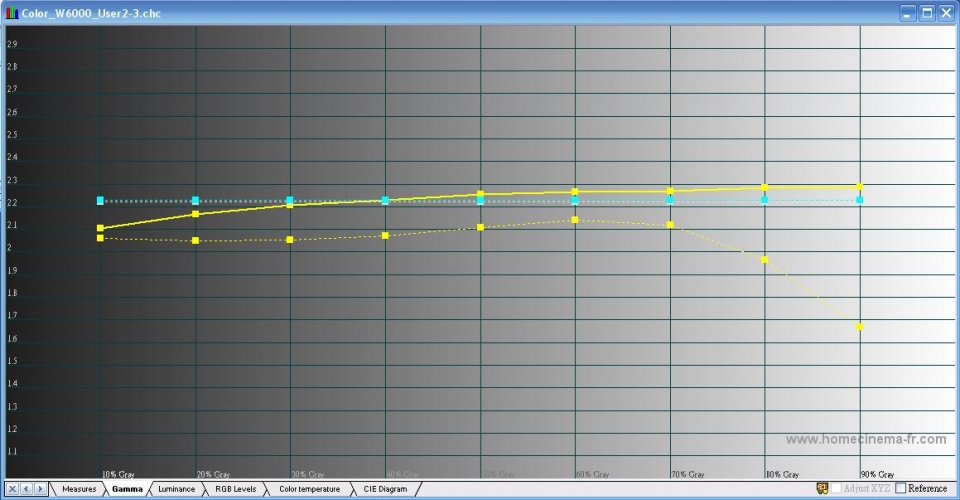Enable the Reference checkbox
This screenshot has width=960, height=500.
901,489
